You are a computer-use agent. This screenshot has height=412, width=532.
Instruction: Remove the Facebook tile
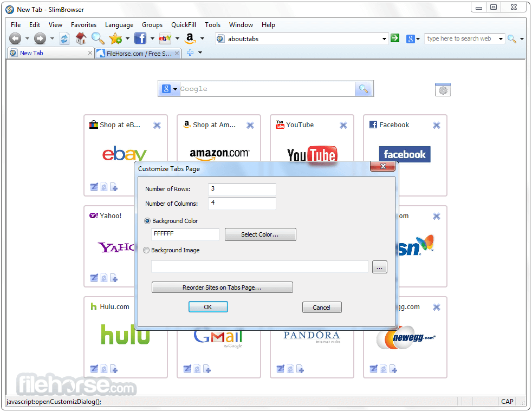coord(437,126)
